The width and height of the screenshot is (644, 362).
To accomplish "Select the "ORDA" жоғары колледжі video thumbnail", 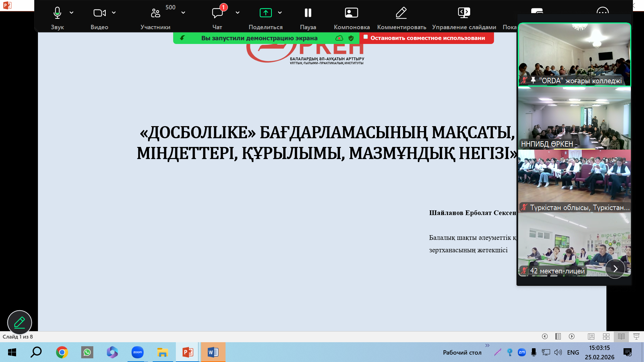I will (x=574, y=54).
